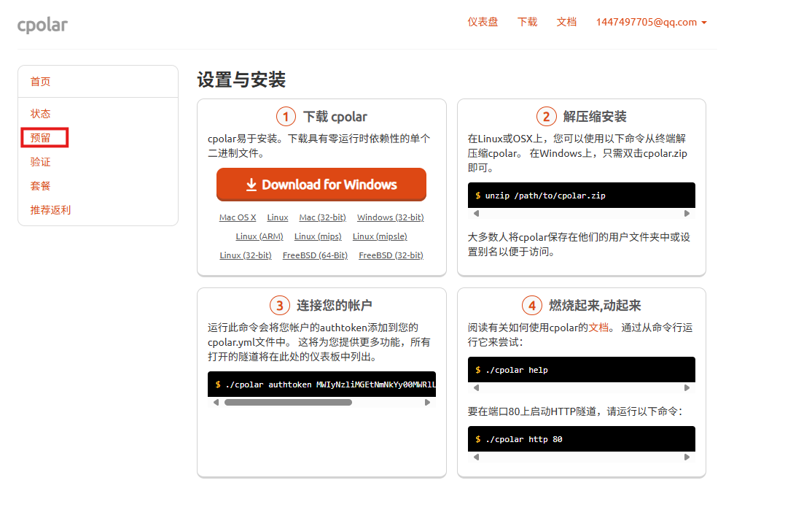Click the 连接您的帐户 step heading

[334, 305]
